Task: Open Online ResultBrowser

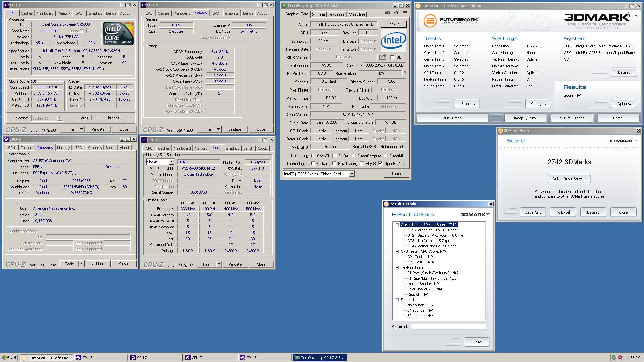Action: pos(569,179)
